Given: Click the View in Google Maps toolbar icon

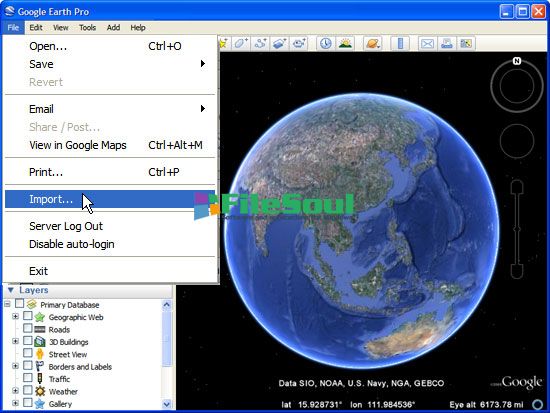Looking at the screenshot, I should coord(466,44).
